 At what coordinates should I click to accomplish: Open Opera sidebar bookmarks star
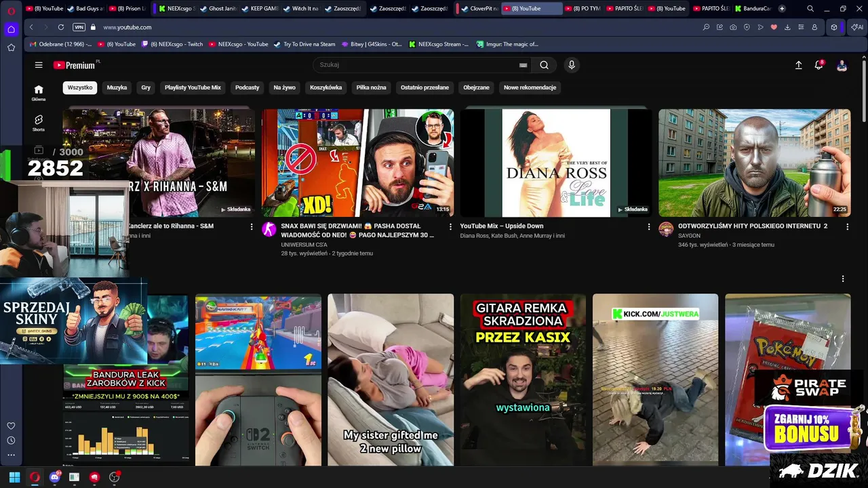coord(11,47)
